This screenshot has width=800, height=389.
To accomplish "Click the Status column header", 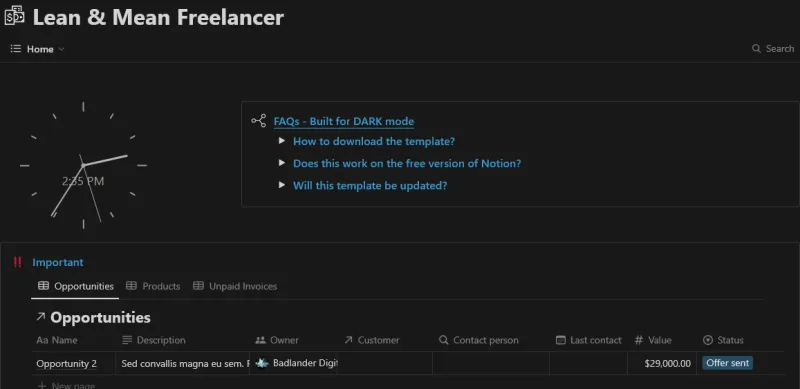I will coord(723,340).
